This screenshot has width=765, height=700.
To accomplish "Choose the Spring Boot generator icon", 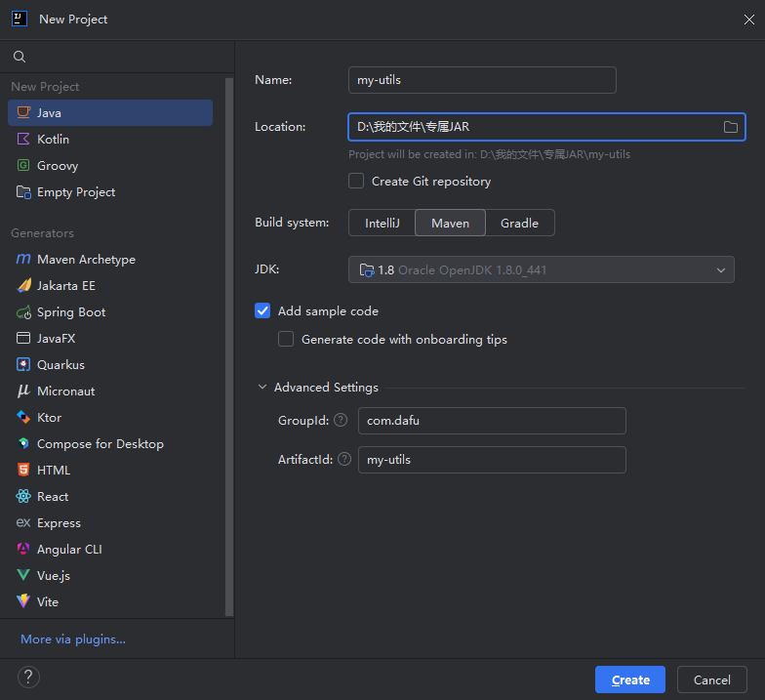I will [x=23, y=312].
